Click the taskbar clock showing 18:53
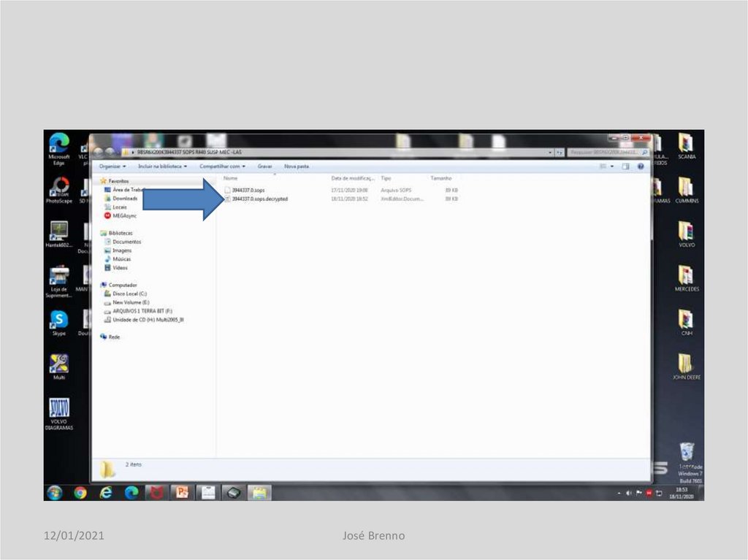The width and height of the screenshot is (748, 560). 682,493
